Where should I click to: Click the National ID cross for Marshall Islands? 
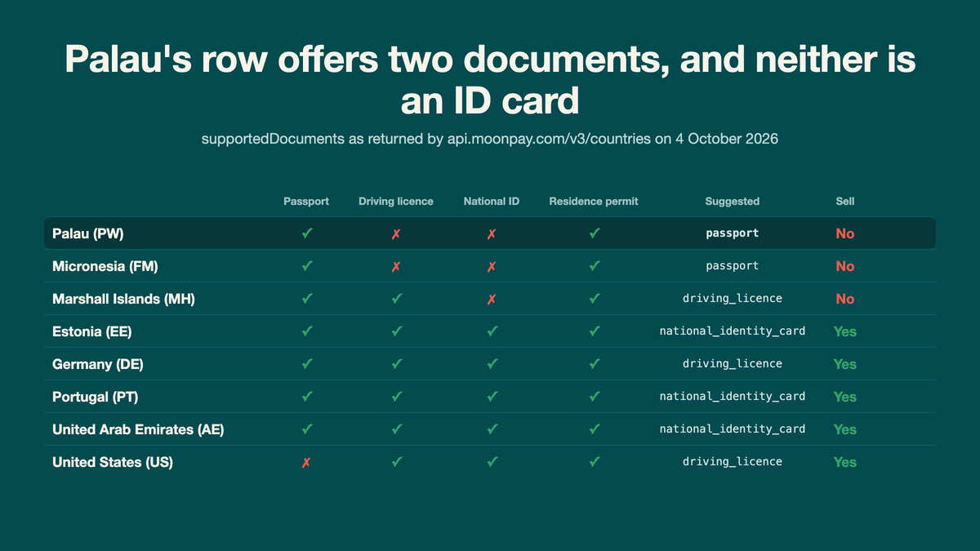pyautogui.click(x=492, y=299)
